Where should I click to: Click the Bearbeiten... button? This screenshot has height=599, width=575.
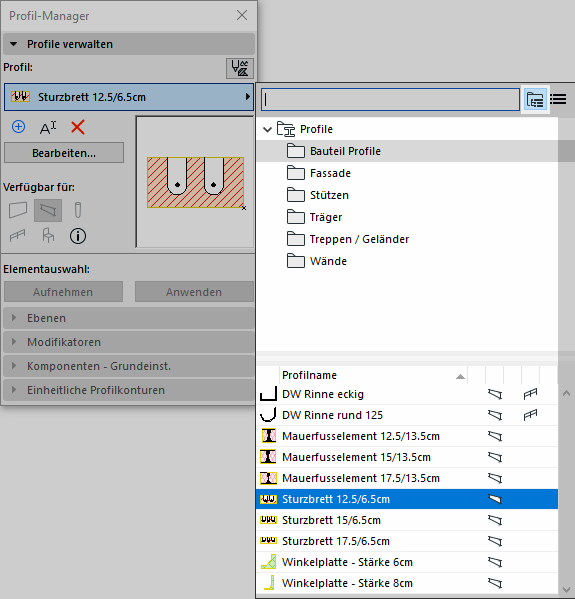64,153
